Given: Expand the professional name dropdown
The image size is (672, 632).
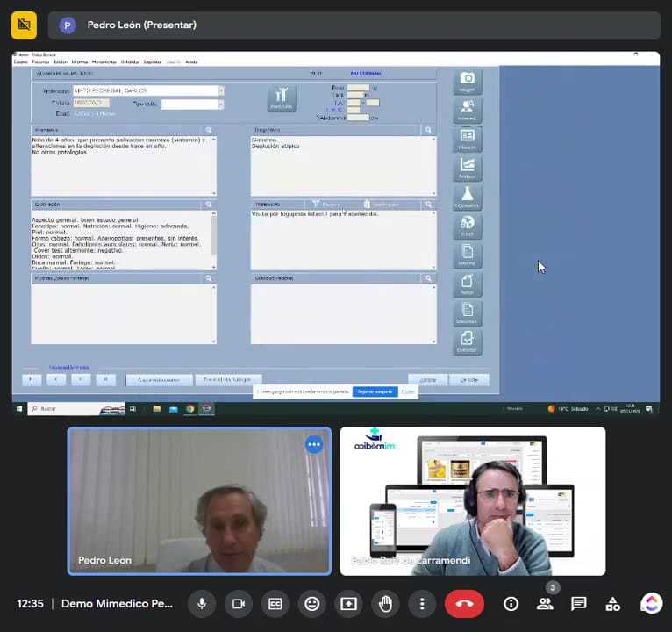Looking at the screenshot, I should [222, 90].
